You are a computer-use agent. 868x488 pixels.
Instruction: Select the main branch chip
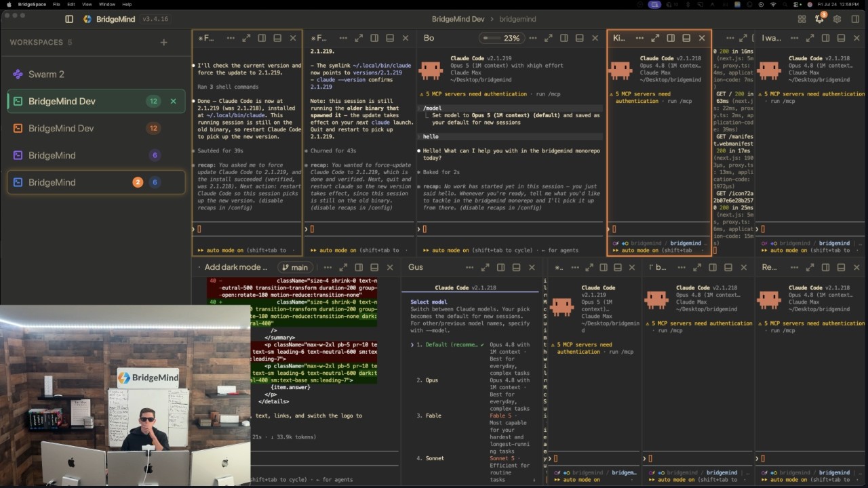click(x=296, y=267)
